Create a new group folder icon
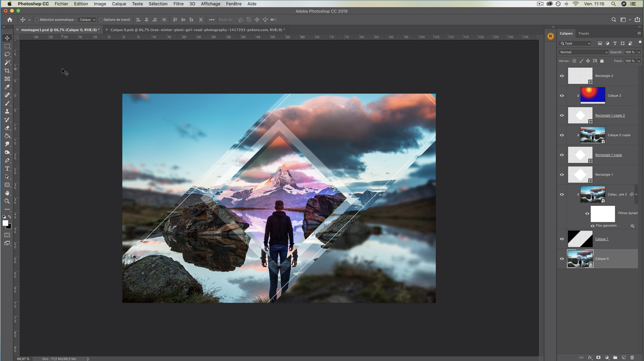This screenshot has width=644, height=361. click(615, 357)
